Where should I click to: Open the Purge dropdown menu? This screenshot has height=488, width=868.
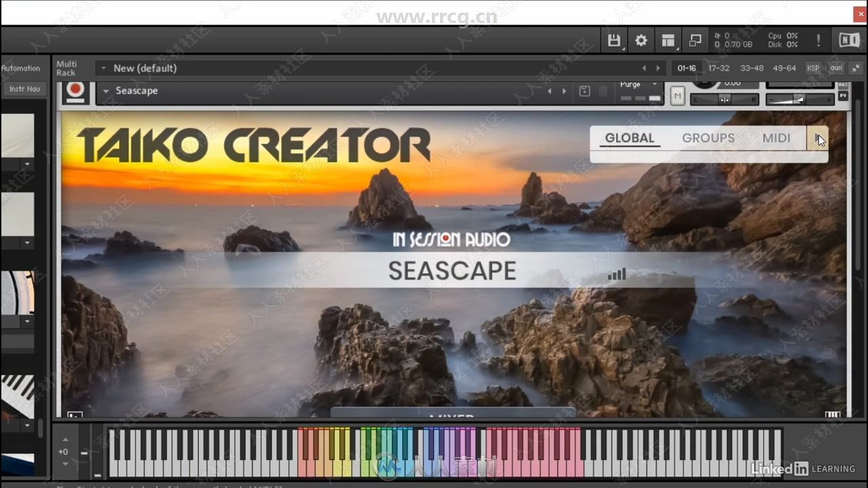point(654,84)
